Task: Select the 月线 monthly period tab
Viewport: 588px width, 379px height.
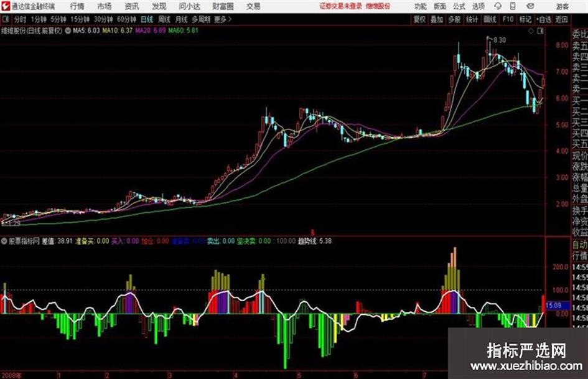Action: pos(182,19)
